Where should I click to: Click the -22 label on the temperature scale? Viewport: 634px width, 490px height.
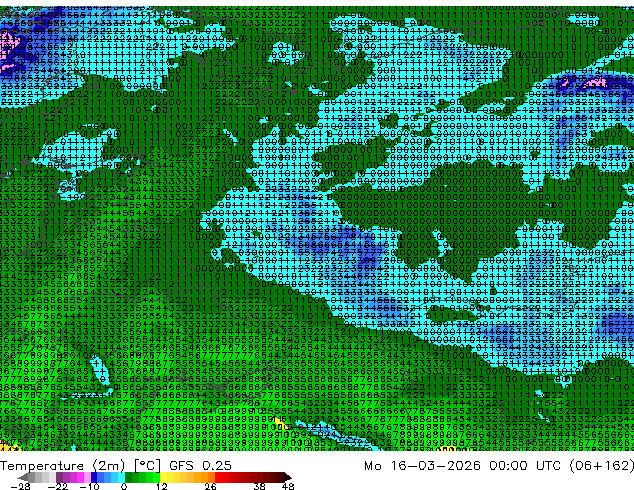tap(58, 486)
